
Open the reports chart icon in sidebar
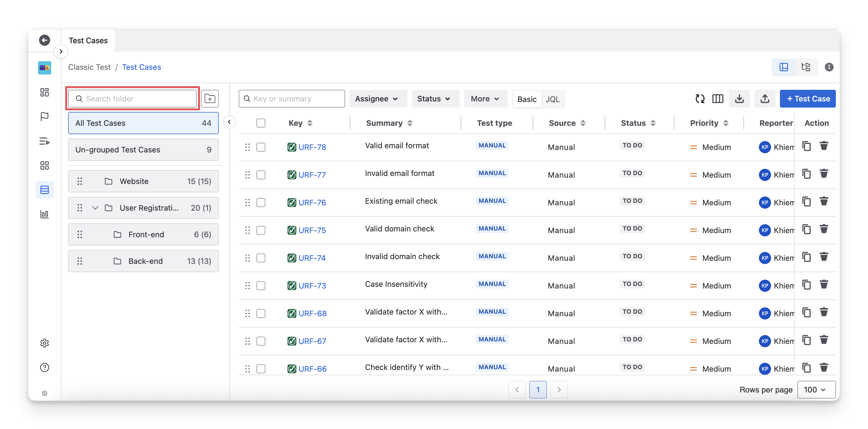(45, 214)
